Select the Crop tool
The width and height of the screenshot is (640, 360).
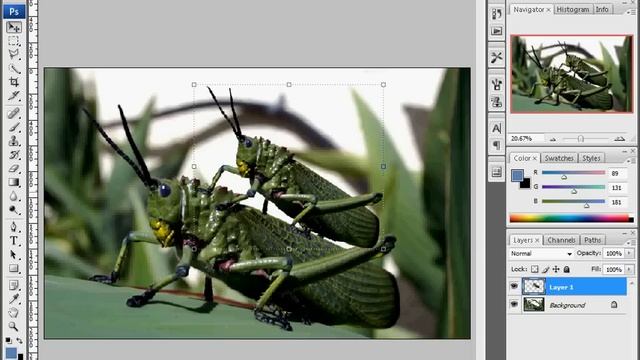(13, 82)
